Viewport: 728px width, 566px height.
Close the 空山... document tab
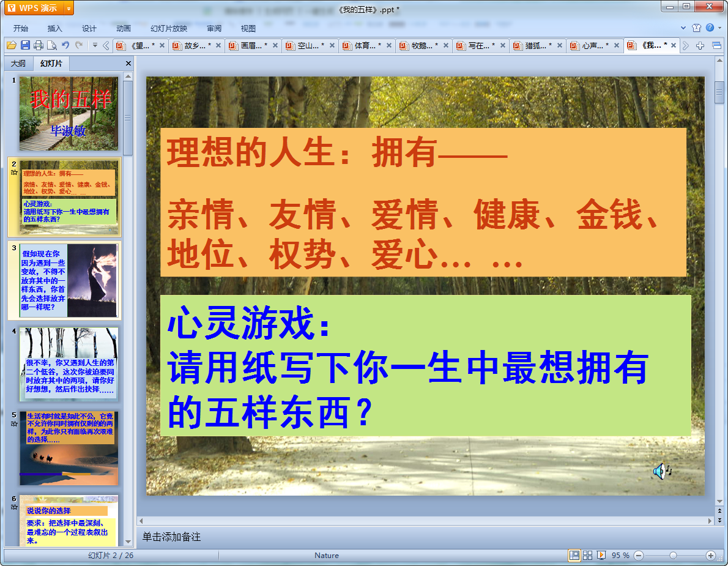(x=332, y=45)
